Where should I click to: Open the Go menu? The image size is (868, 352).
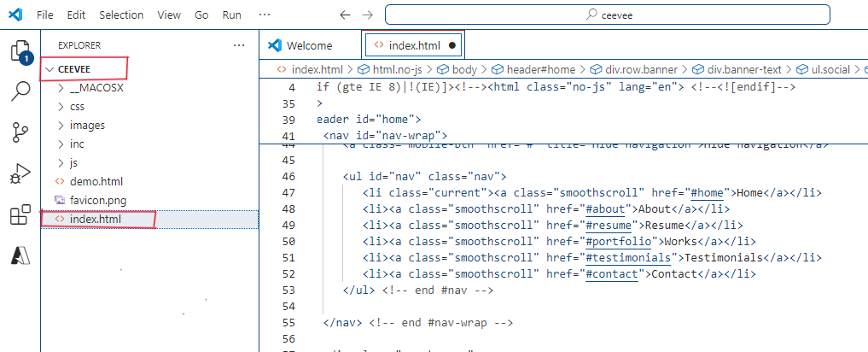click(201, 15)
